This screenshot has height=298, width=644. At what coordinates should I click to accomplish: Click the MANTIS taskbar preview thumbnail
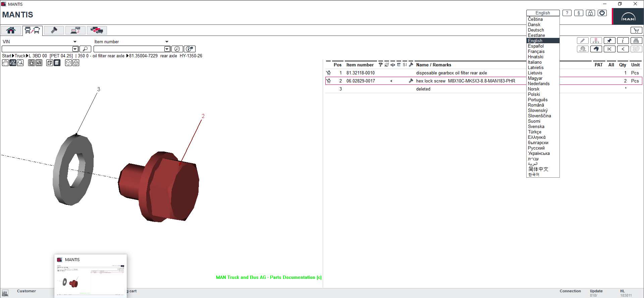coord(91,276)
